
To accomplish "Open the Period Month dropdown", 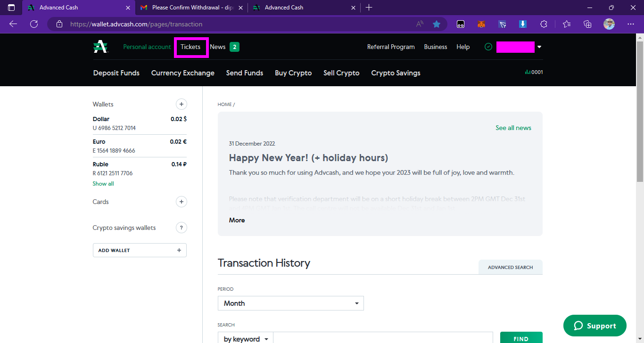I will coord(291,303).
